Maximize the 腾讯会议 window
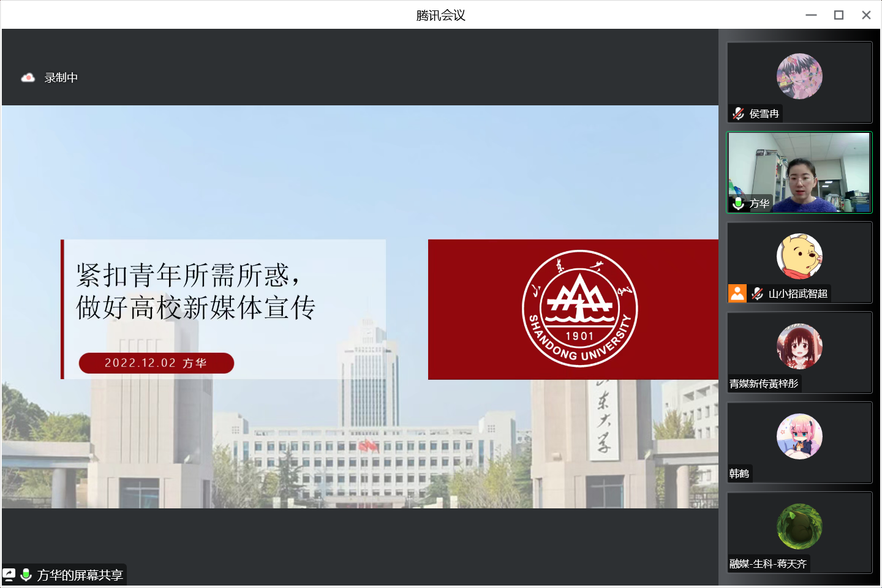This screenshot has width=882, height=588. pyautogui.click(x=839, y=15)
